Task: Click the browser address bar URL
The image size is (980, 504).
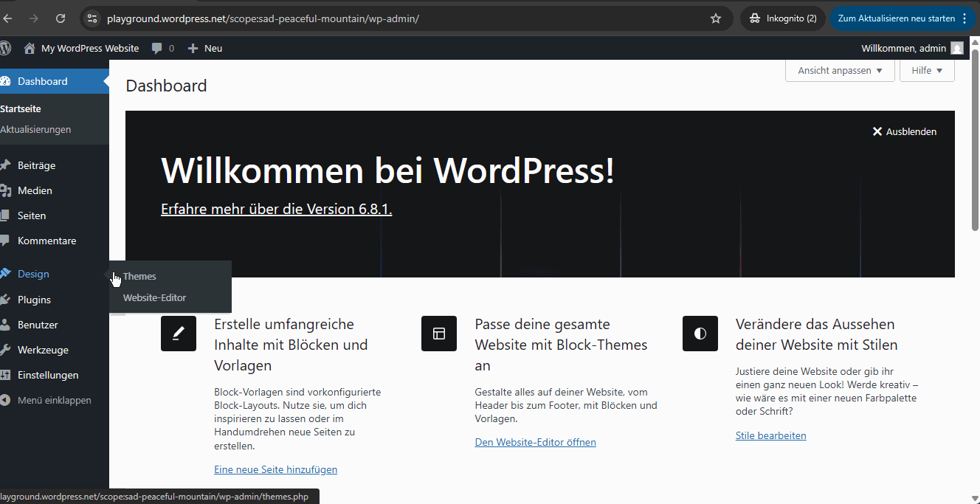Action: [x=263, y=18]
